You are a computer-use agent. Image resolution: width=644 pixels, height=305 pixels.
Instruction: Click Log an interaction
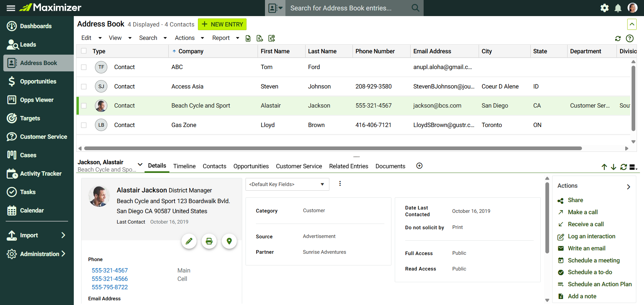(591, 236)
